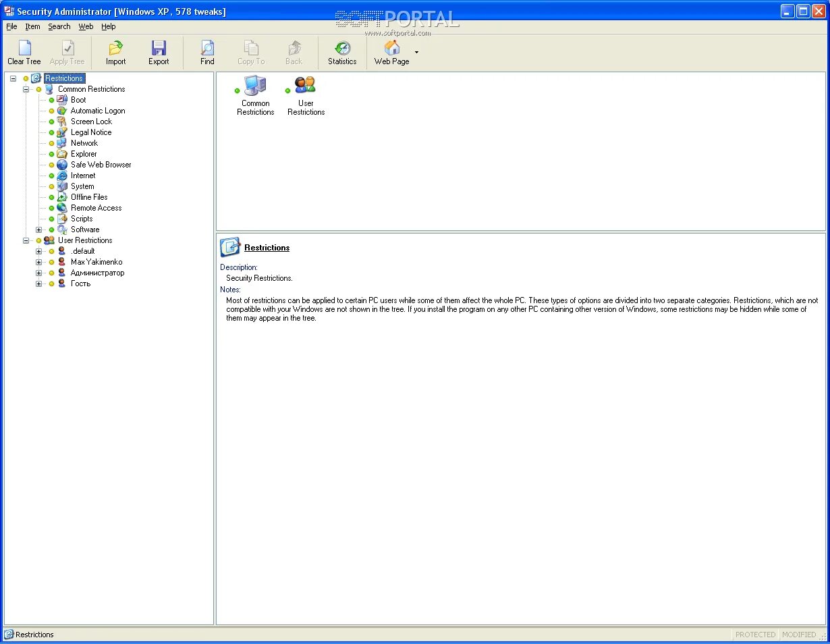Expand the Гость user node

click(x=38, y=284)
